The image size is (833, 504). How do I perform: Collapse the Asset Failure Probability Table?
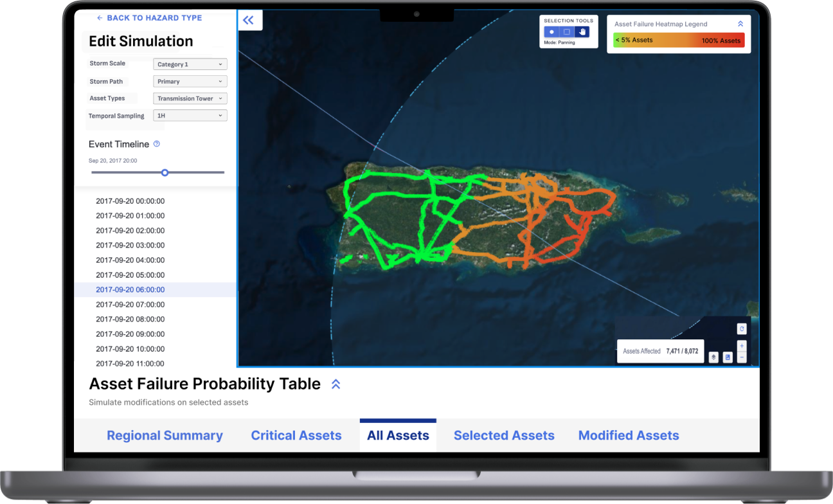coord(336,384)
